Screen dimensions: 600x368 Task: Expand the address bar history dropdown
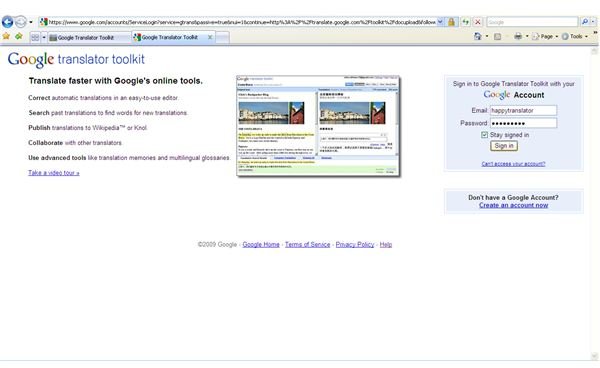440,22
